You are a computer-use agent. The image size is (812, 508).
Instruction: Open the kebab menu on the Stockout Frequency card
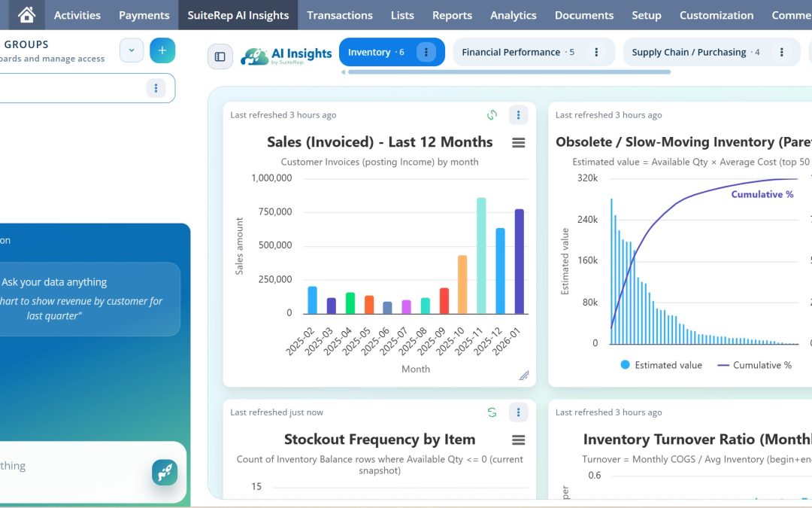pyautogui.click(x=518, y=412)
